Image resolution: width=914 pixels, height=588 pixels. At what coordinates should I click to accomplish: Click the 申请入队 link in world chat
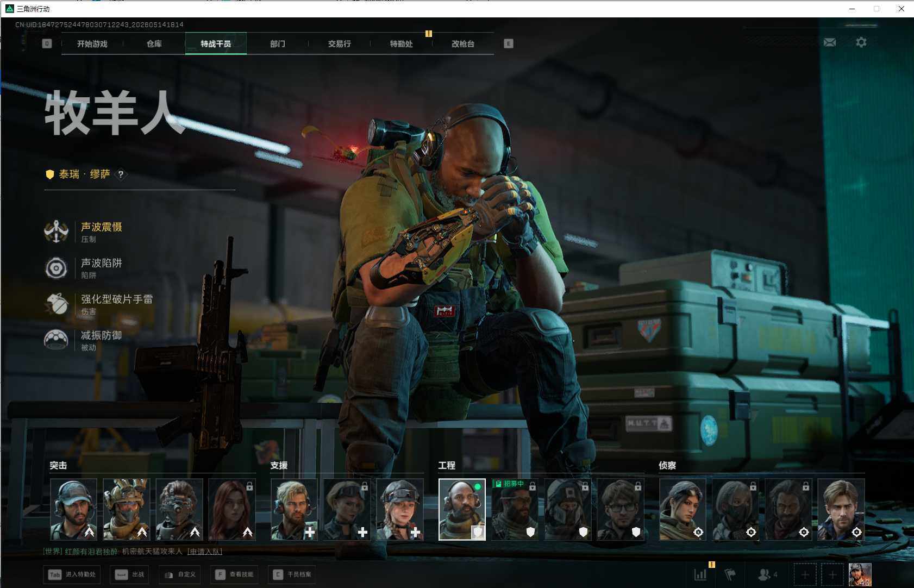[205, 552]
